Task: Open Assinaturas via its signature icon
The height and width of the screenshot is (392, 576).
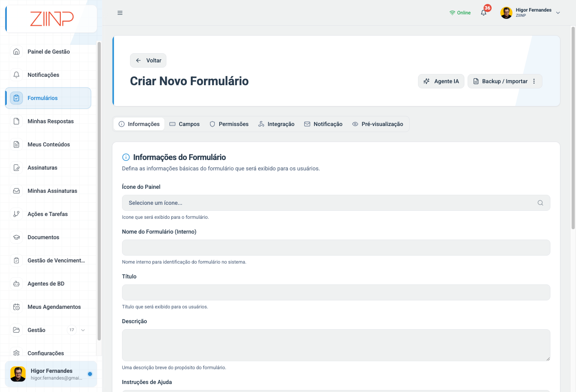Action: [16, 168]
